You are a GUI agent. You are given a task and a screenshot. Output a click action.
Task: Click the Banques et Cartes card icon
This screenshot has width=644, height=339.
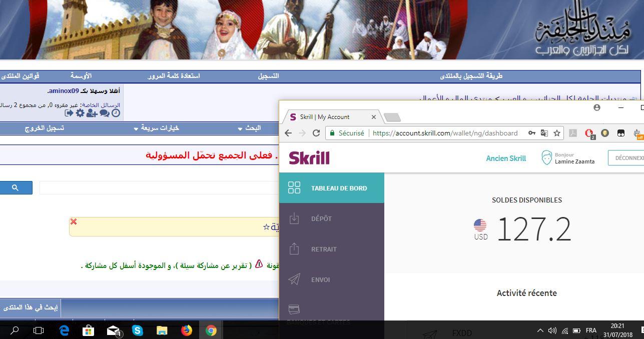tap(294, 309)
